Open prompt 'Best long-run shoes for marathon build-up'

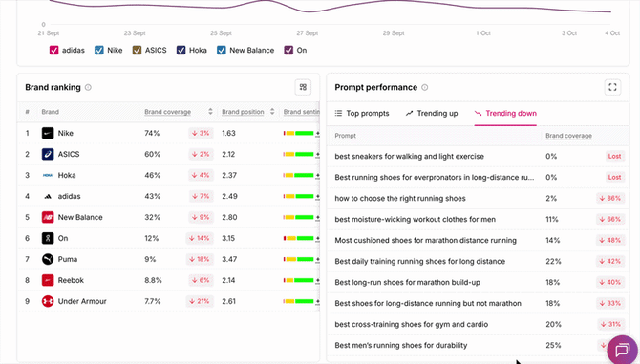[407, 283]
